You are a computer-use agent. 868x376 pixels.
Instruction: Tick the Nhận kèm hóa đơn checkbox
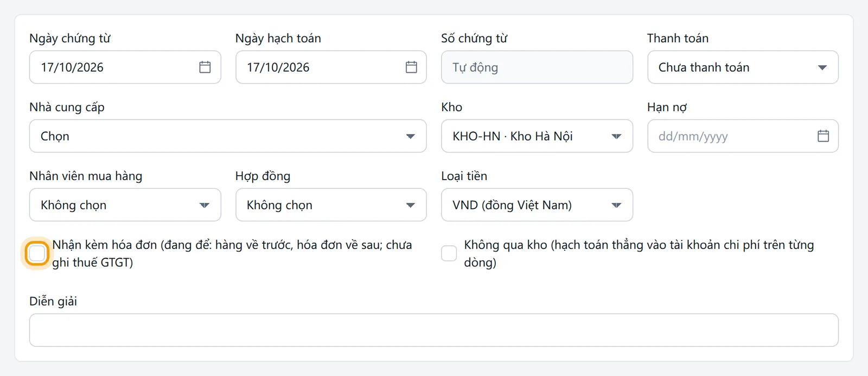pos(37,253)
